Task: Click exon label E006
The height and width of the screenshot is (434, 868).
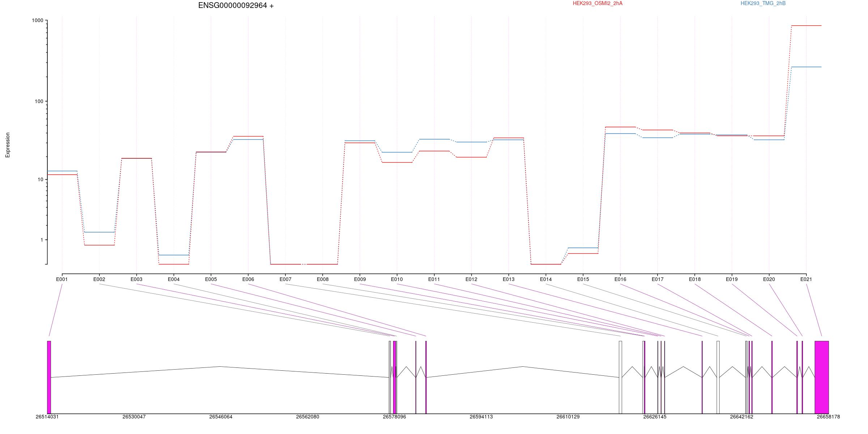Action: click(x=248, y=279)
